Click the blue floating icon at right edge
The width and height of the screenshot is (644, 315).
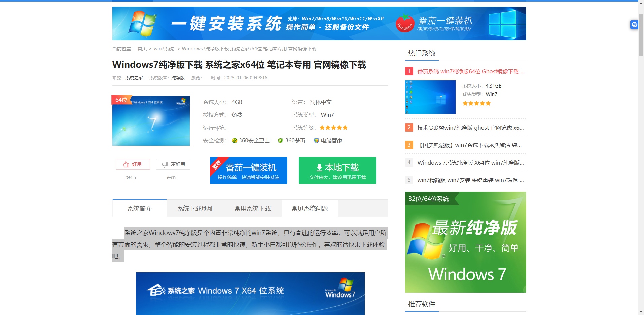click(634, 25)
